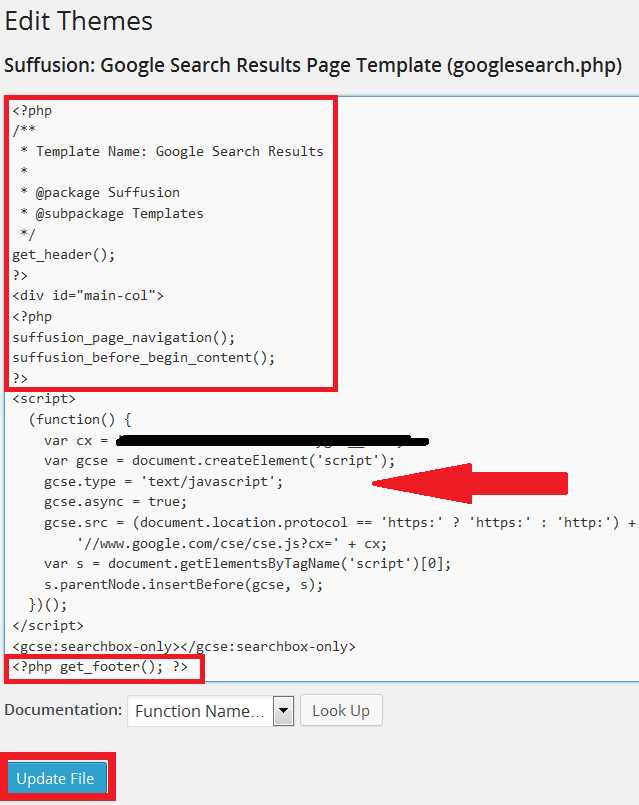Click the 'var cx =' line
639x805 pixels.
click(x=236, y=440)
